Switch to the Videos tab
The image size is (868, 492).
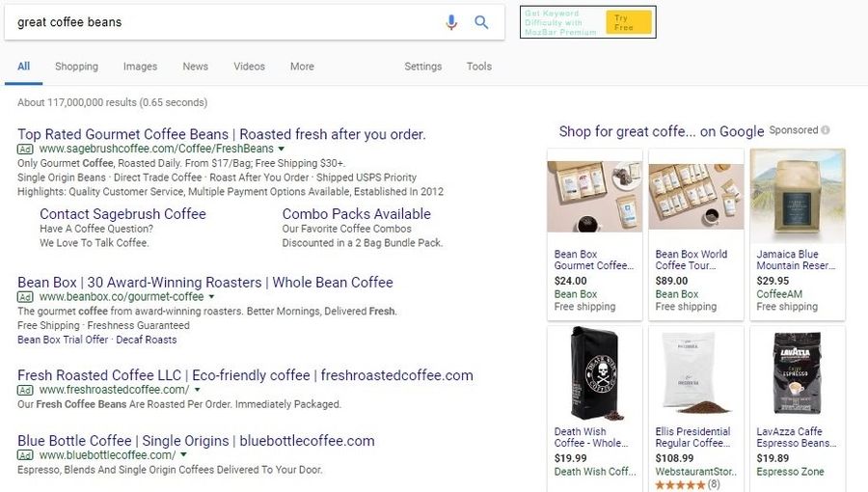249,67
